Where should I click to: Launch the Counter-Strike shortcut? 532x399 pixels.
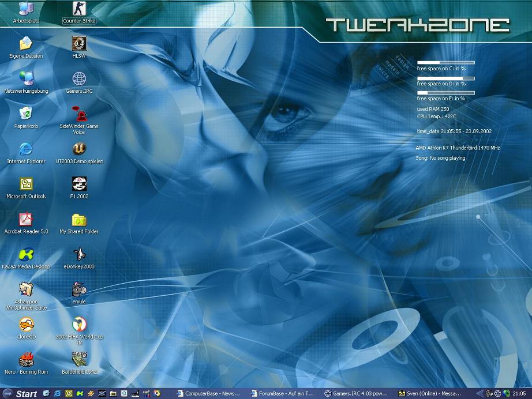tap(79, 13)
